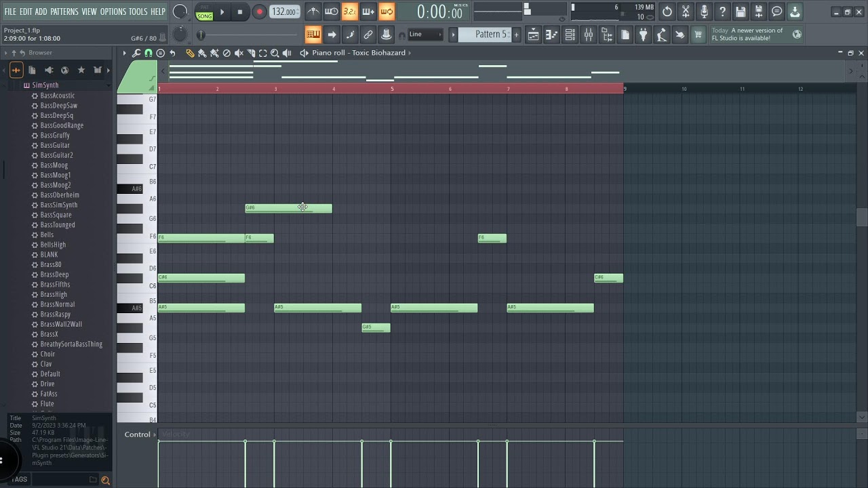Viewport: 868px width, 488px height.
Task: Open the Pattern 5 selector
Action: [486, 35]
